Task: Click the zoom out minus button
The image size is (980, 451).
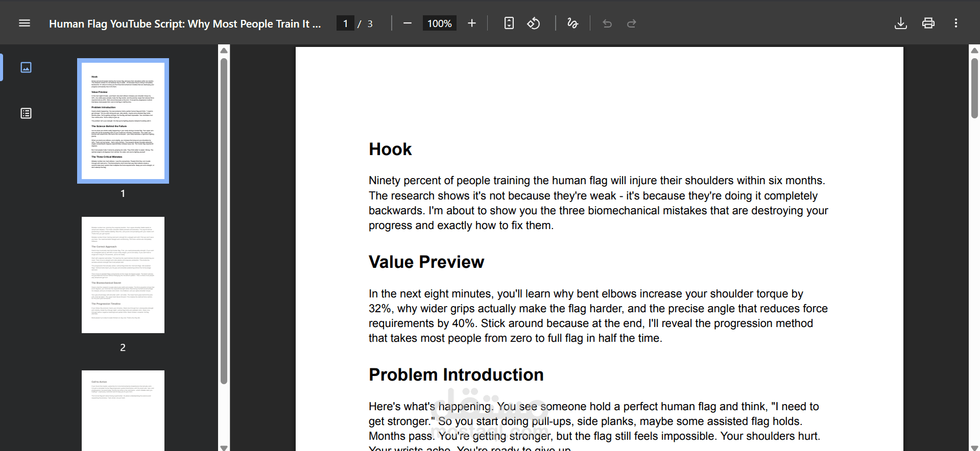Action: tap(407, 23)
